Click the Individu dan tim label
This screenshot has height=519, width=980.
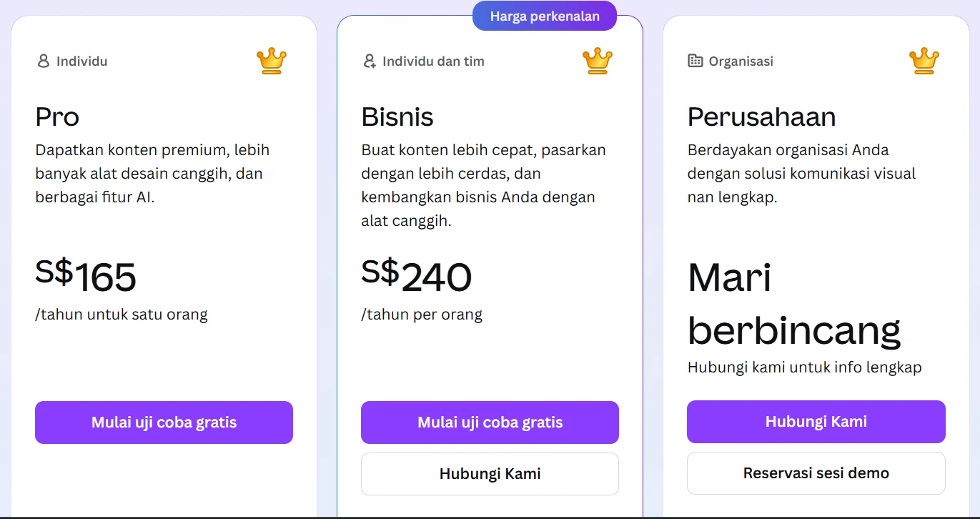(x=433, y=61)
